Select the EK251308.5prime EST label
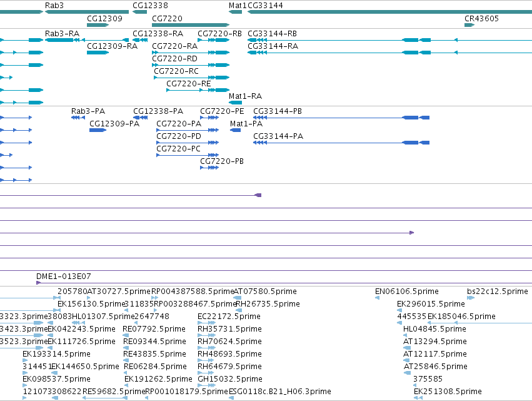This screenshot has height=401, width=532. pyautogui.click(x=448, y=392)
